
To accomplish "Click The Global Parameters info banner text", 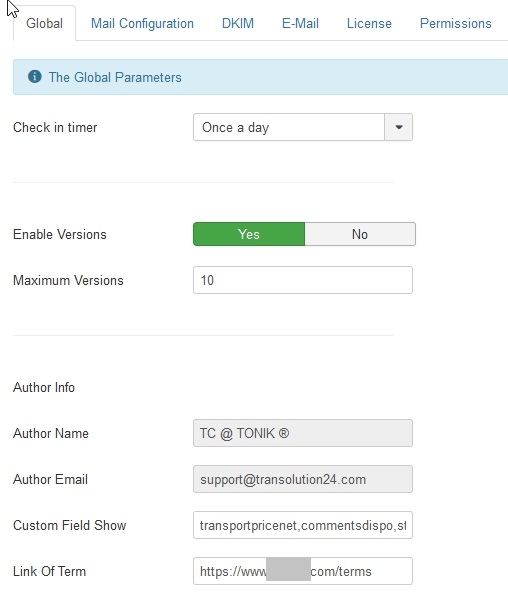I will pyautogui.click(x=115, y=77).
